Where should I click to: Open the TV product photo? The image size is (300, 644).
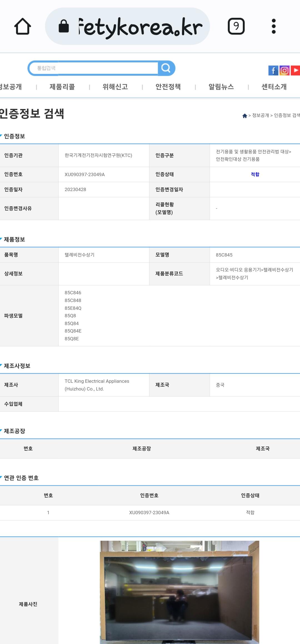tap(179, 592)
